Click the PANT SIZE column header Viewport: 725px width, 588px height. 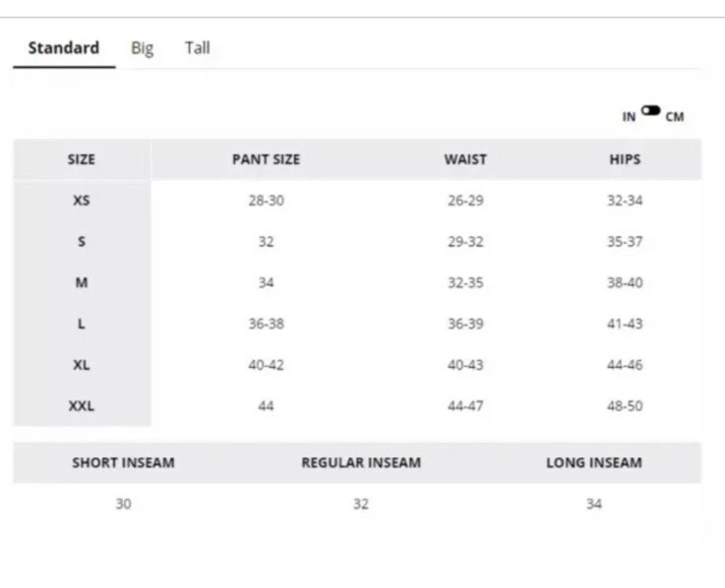coord(266,159)
